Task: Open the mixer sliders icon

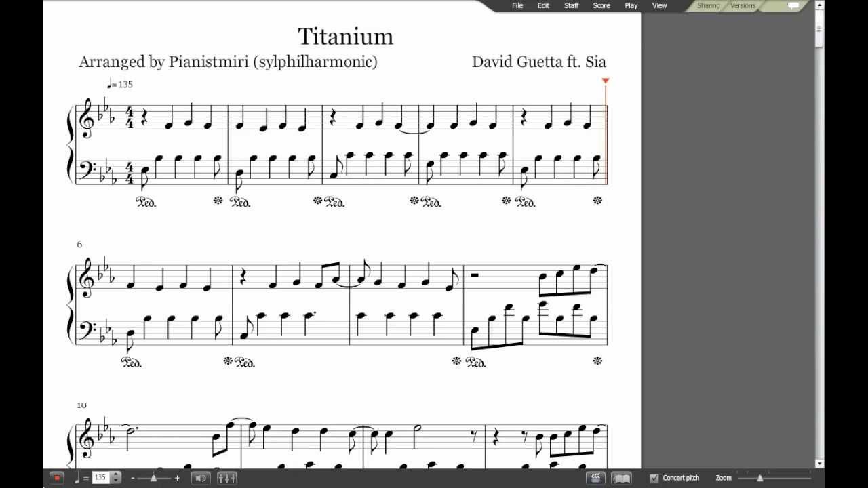Action: coord(226,478)
